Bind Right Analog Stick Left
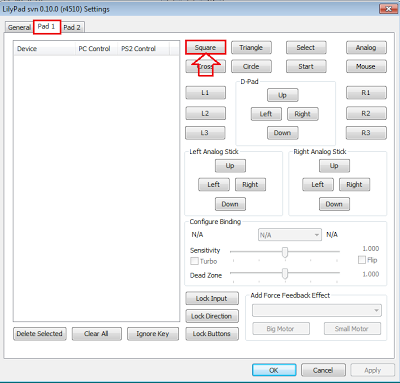 [318, 184]
